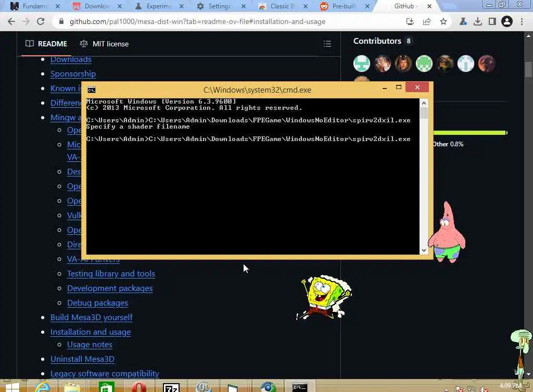
Task: Open Legacy software compatibility link
Action: pos(105,374)
